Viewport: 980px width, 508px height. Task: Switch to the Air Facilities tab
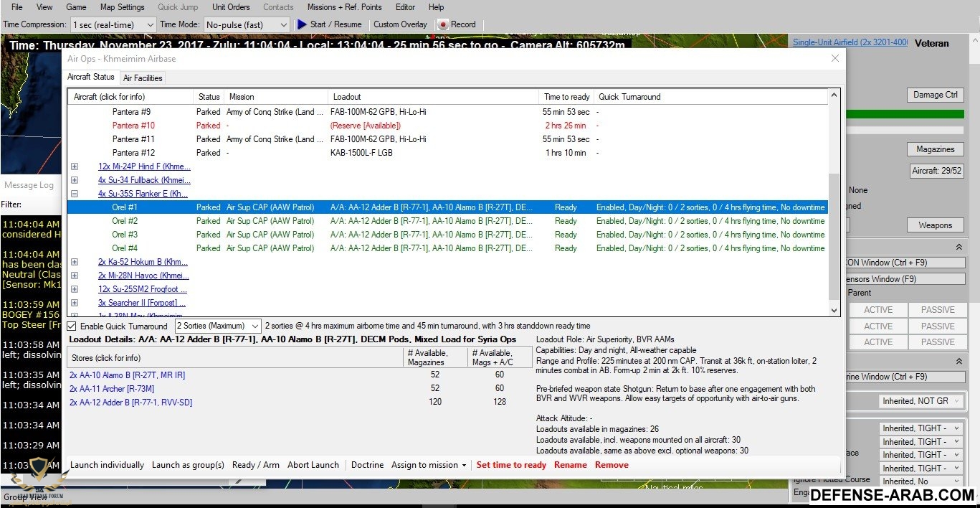click(143, 77)
